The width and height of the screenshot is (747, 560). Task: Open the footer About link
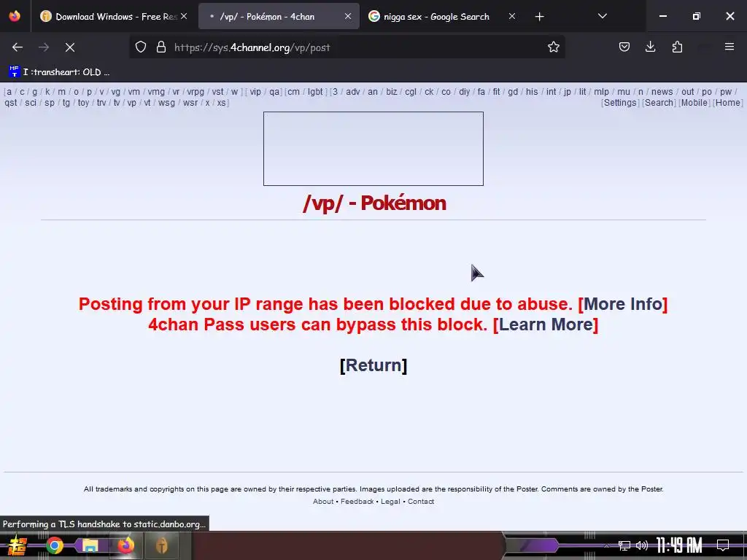point(323,502)
